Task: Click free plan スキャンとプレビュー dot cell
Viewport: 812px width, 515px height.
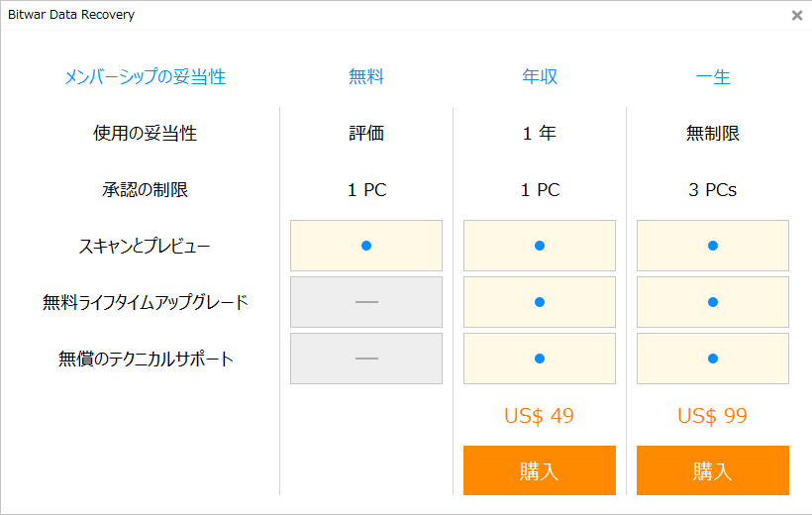Action: [x=366, y=246]
